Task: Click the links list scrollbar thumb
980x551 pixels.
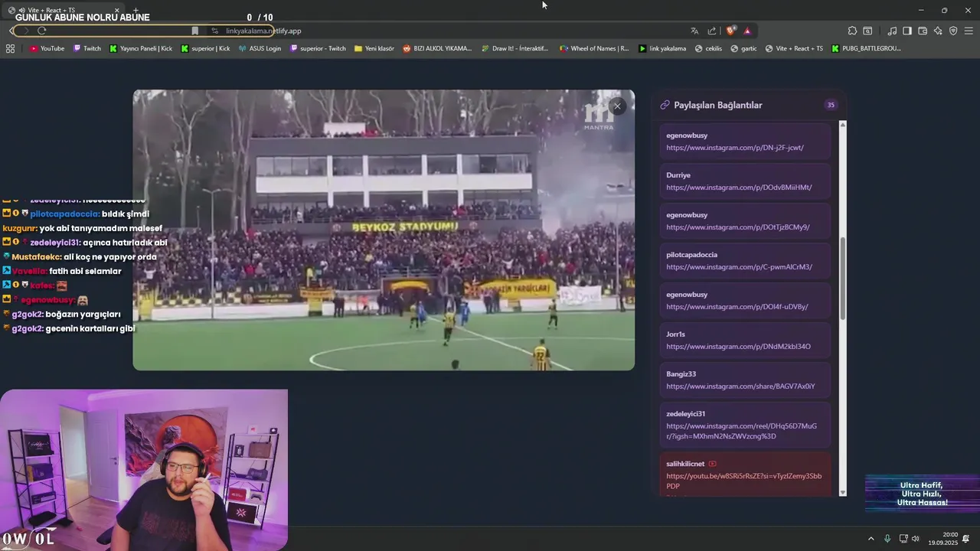Action: (843, 279)
